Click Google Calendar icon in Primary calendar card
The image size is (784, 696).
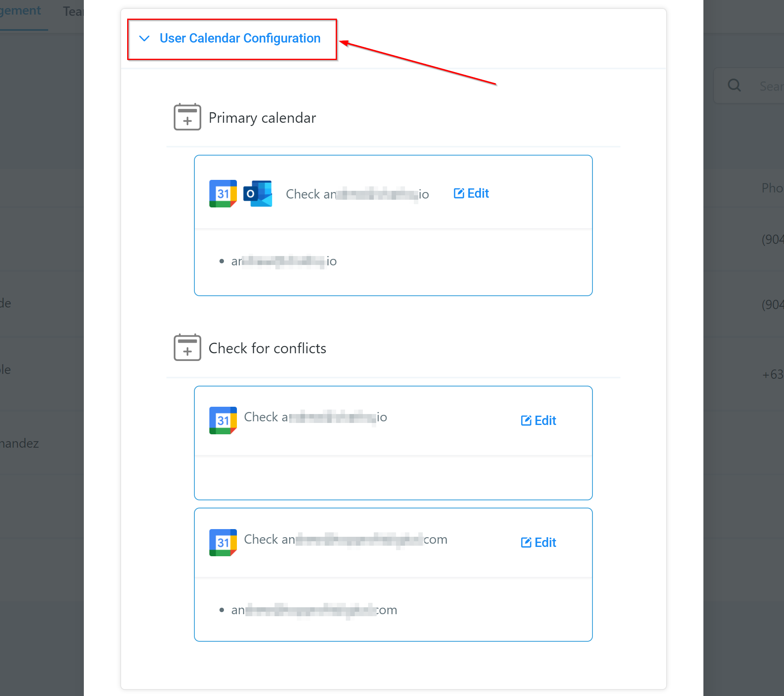pyautogui.click(x=223, y=194)
